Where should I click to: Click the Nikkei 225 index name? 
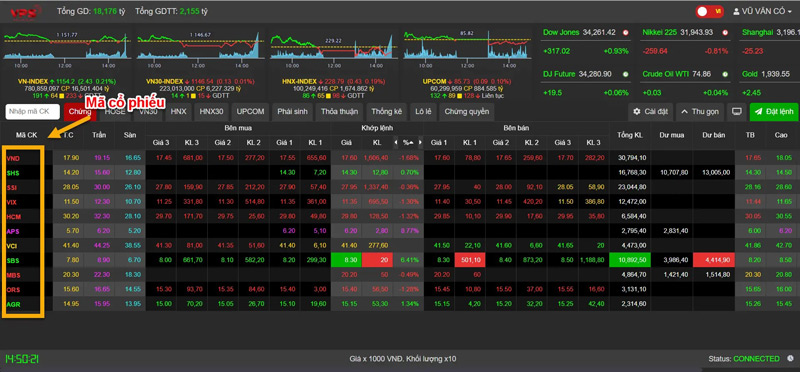point(660,32)
